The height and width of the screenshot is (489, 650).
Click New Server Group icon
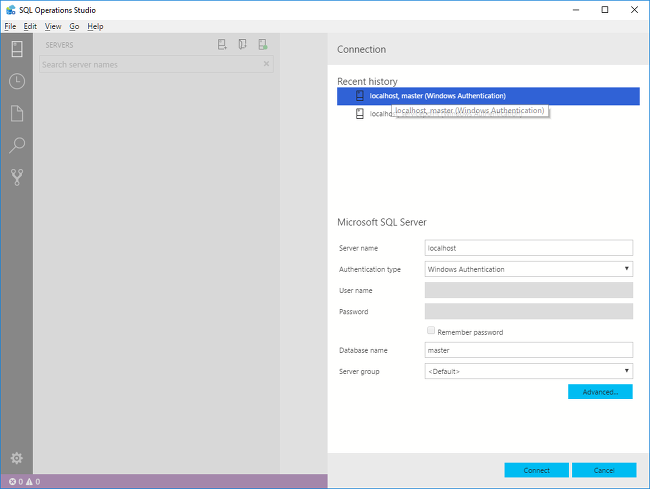tap(242, 44)
